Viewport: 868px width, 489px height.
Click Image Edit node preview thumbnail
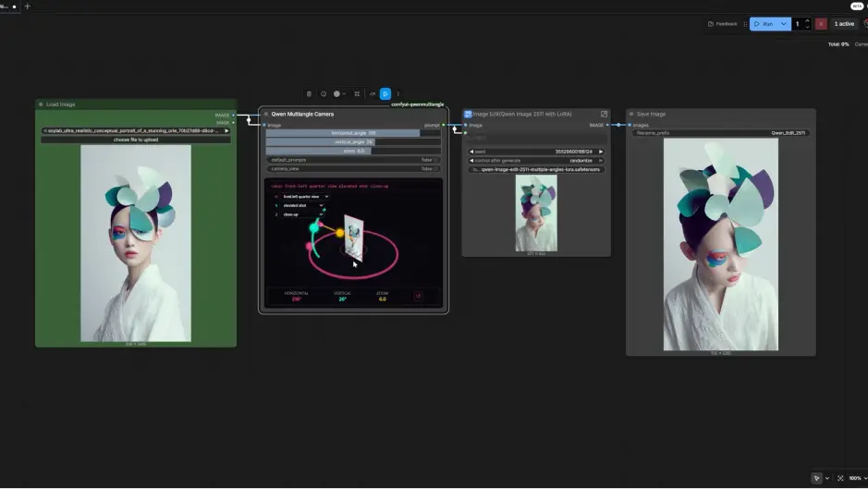click(536, 214)
